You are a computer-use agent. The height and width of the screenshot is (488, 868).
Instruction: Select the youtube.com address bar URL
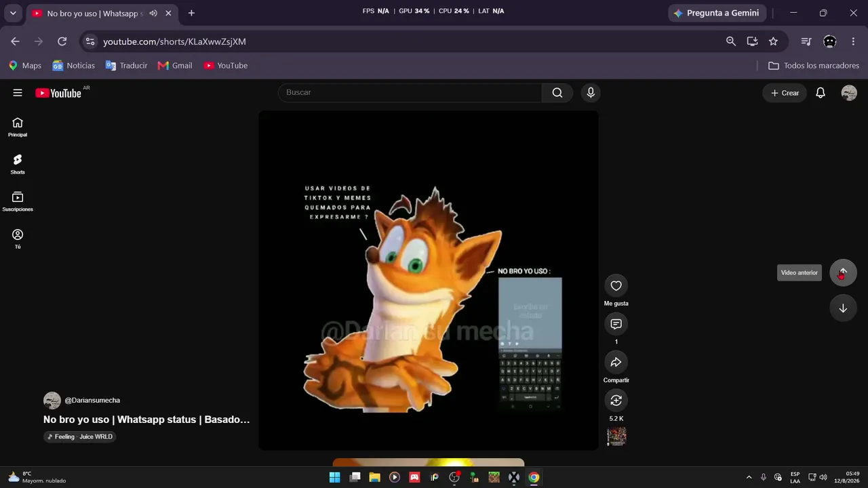(174, 42)
